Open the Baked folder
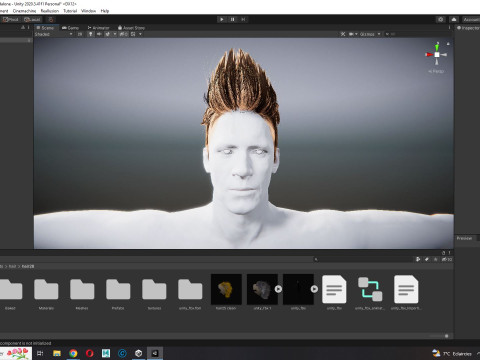 [x=11, y=293]
